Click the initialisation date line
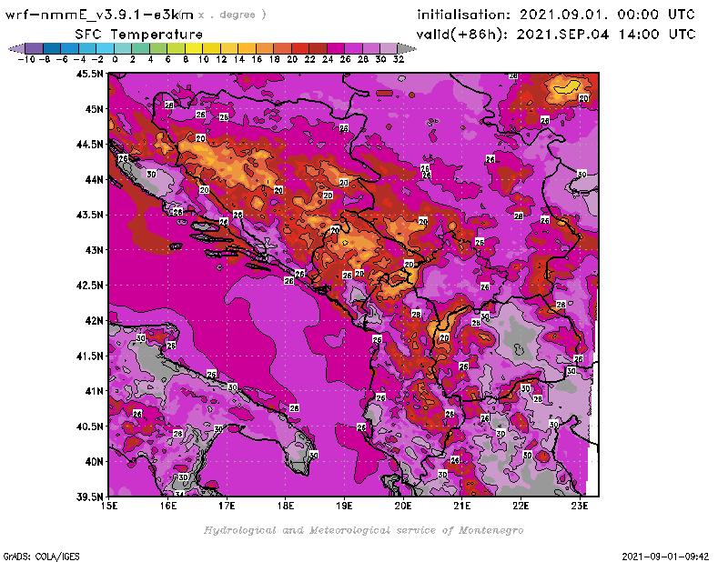This screenshot has height=562, width=728. [x=556, y=15]
